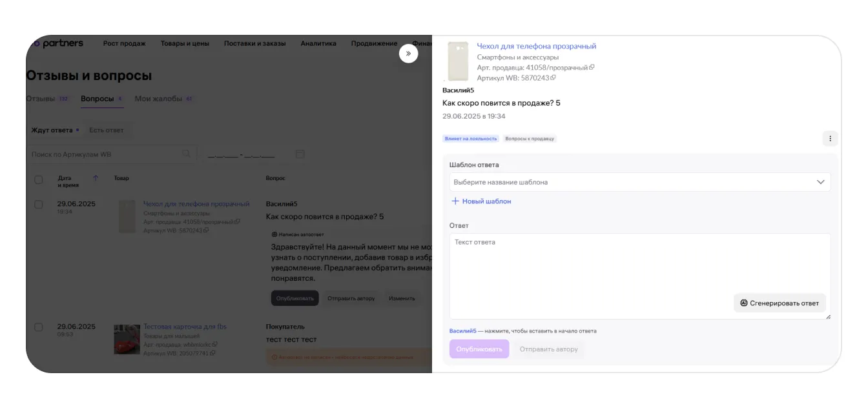Image resolution: width=868 pixels, height=408 pixels.
Task: Open three-dot options menu for the question
Action: (x=830, y=138)
